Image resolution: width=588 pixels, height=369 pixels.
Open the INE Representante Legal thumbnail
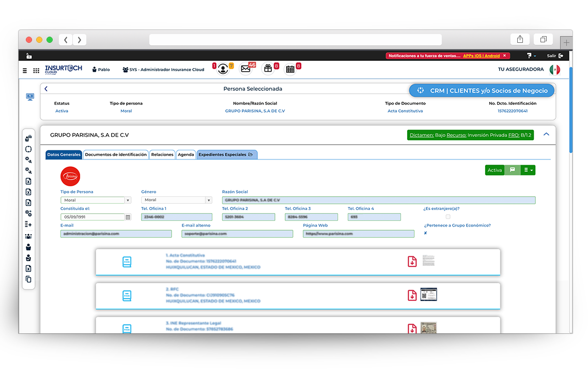(x=428, y=328)
